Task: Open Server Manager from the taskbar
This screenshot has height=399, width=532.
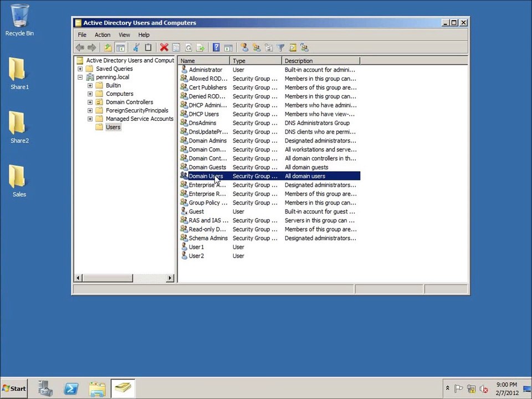Action: [45, 388]
